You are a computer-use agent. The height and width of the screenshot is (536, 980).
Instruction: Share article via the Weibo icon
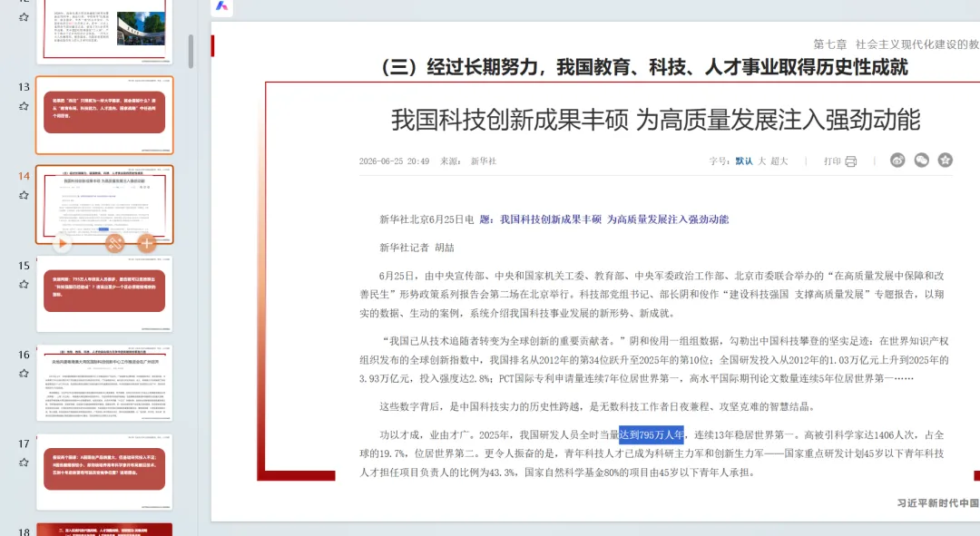click(897, 161)
